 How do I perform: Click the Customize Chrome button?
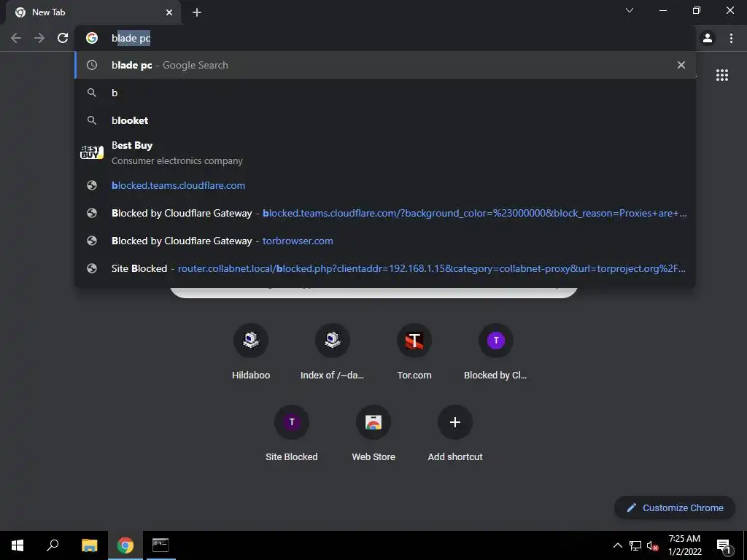pyautogui.click(x=675, y=507)
